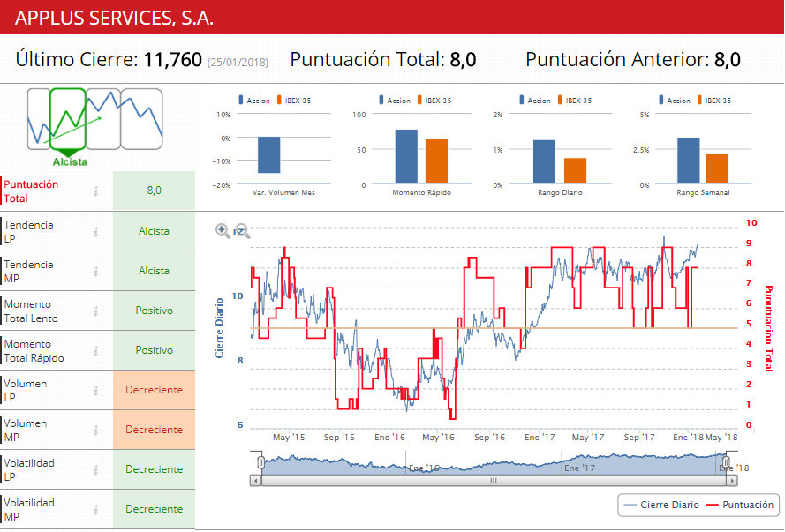Open info icon for Tendencia LP
785x532 pixels.
pyautogui.click(x=95, y=231)
